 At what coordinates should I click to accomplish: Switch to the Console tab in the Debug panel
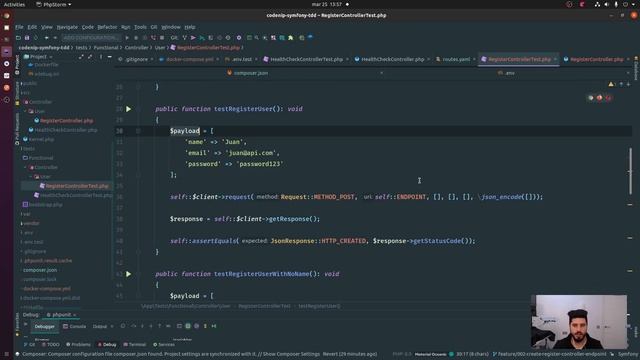(75, 327)
